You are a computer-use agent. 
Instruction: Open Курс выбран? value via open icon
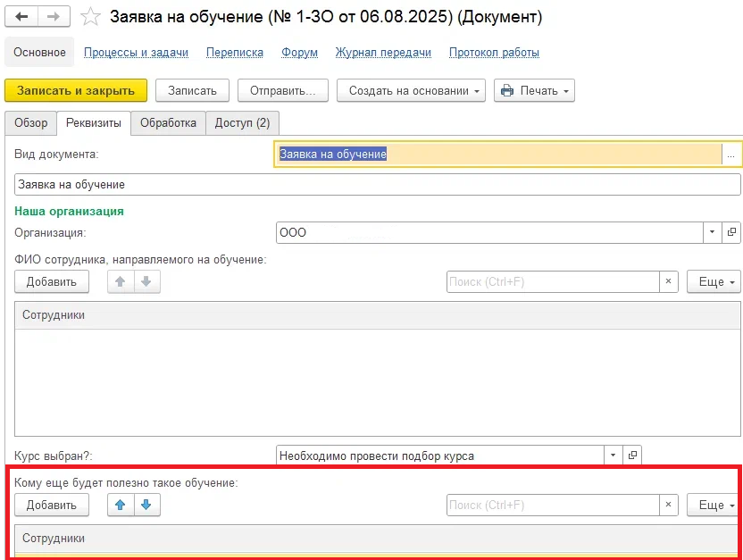pyautogui.click(x=632, y=456)
